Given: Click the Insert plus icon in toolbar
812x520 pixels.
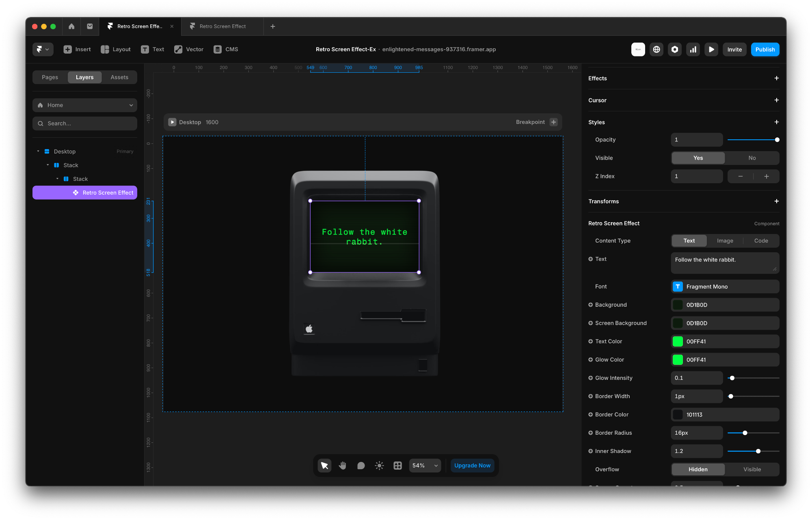Looking at the screenshot, I should pos(68,49).
